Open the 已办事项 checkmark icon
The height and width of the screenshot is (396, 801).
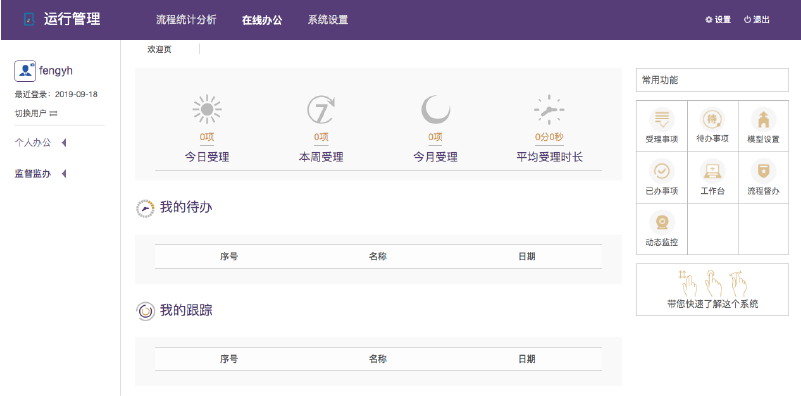[x=662, y=171]
